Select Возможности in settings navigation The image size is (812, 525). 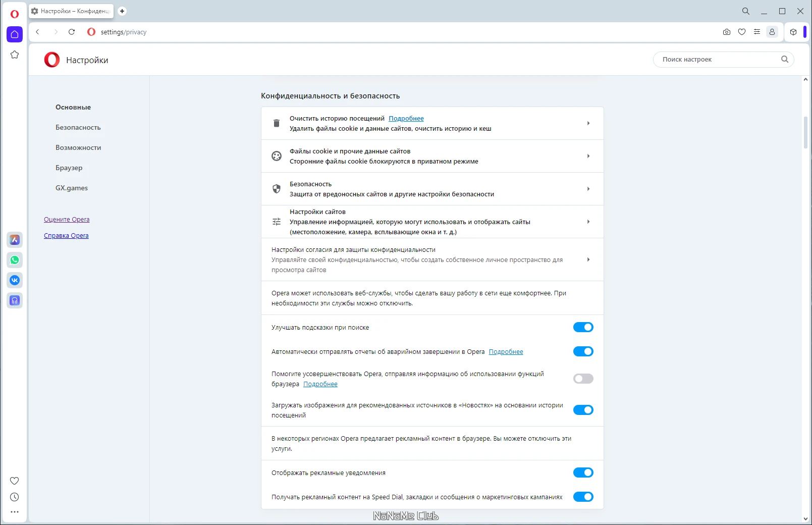(x=78, y=147)
